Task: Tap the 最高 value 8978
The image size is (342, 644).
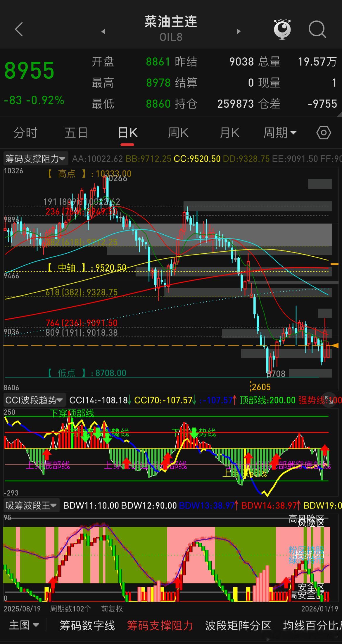Action: coord(158,83)
